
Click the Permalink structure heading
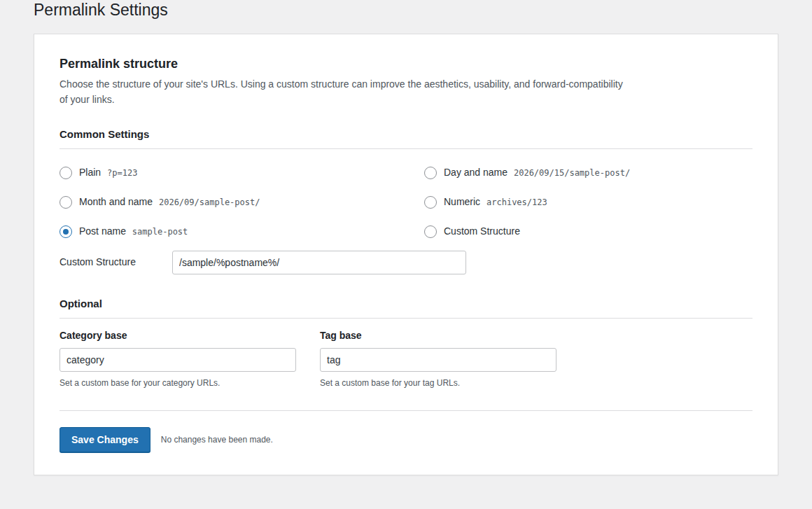click(118, 64)
